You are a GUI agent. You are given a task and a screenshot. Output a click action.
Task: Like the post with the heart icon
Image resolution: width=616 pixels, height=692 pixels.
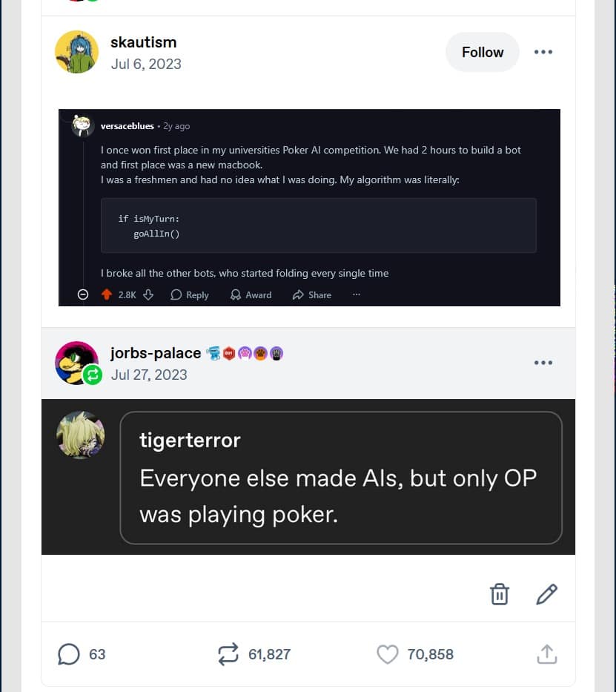[x=388, y=654]
